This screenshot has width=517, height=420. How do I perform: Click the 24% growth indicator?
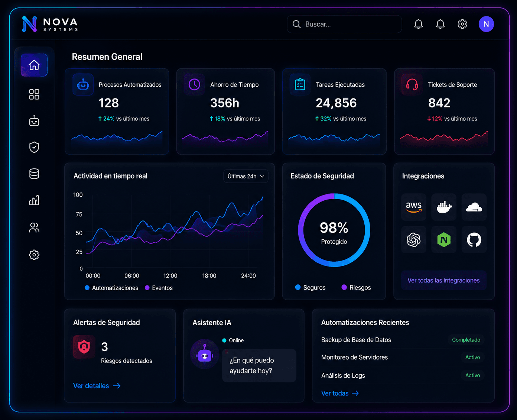(x=106, y=119)
